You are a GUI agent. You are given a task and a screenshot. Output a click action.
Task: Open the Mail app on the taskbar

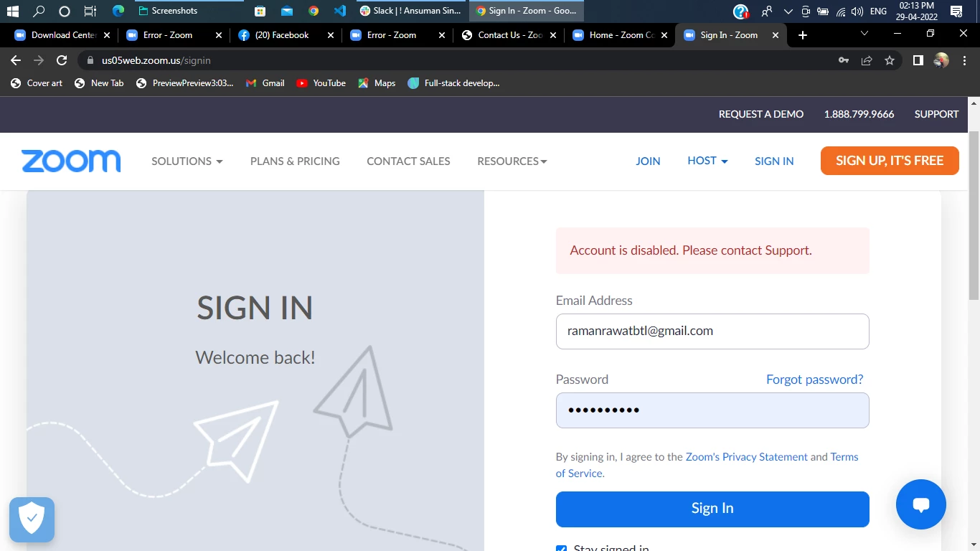tap(287, 11)
